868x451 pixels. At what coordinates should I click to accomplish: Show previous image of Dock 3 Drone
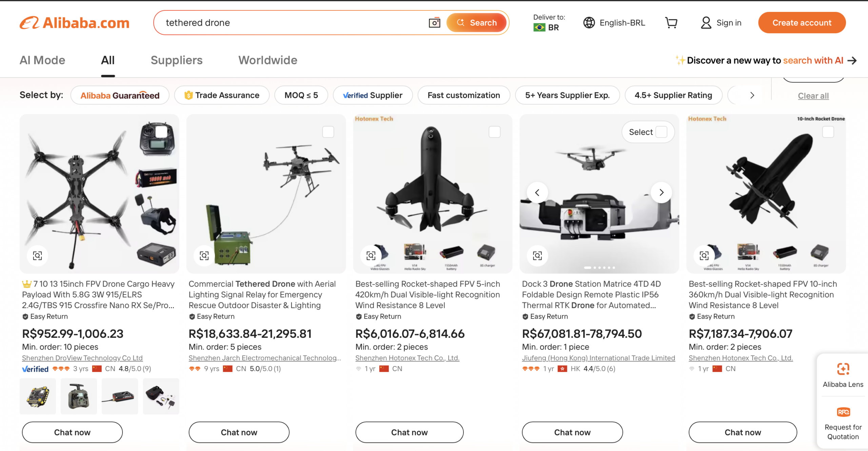[537, 192]
